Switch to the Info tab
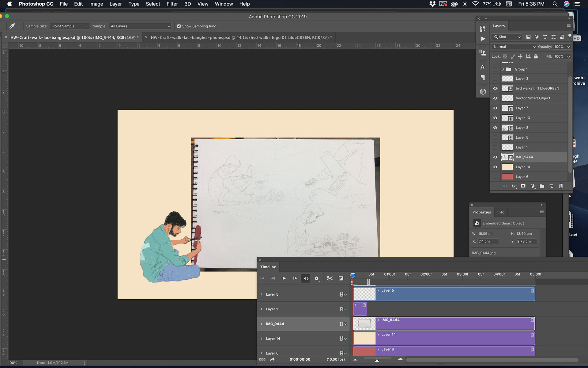 tap(501, 212)
